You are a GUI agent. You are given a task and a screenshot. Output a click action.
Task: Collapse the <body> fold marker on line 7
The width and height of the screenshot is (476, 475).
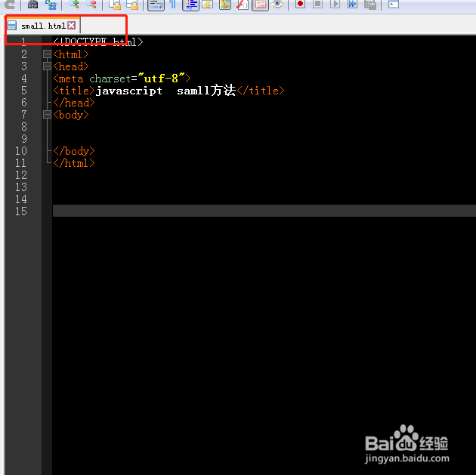point(47,115)
